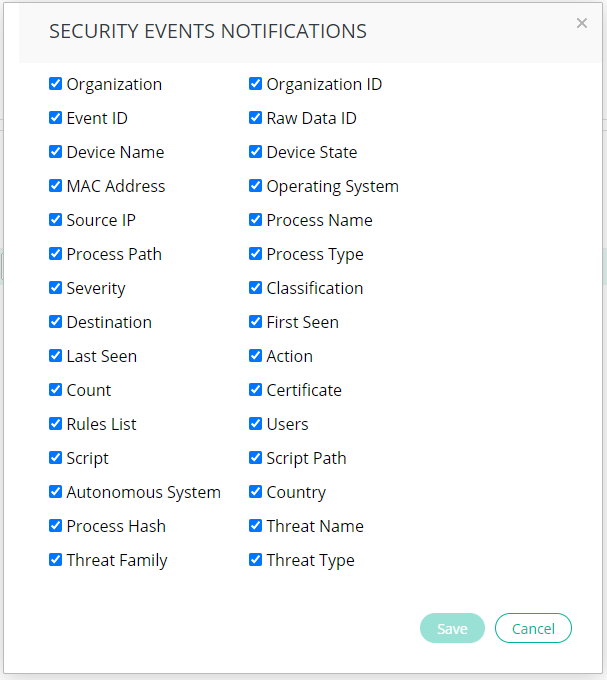Toggle the Operating System checkbox

[x=256, y=186]
